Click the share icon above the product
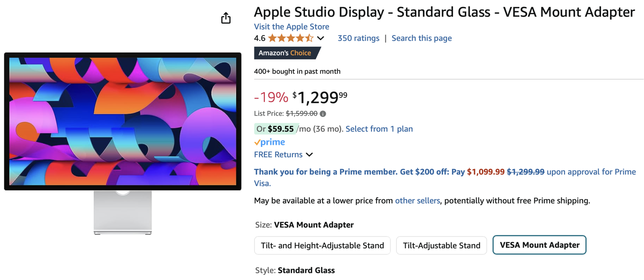This screenshot has height=280, width=644. 226,18
